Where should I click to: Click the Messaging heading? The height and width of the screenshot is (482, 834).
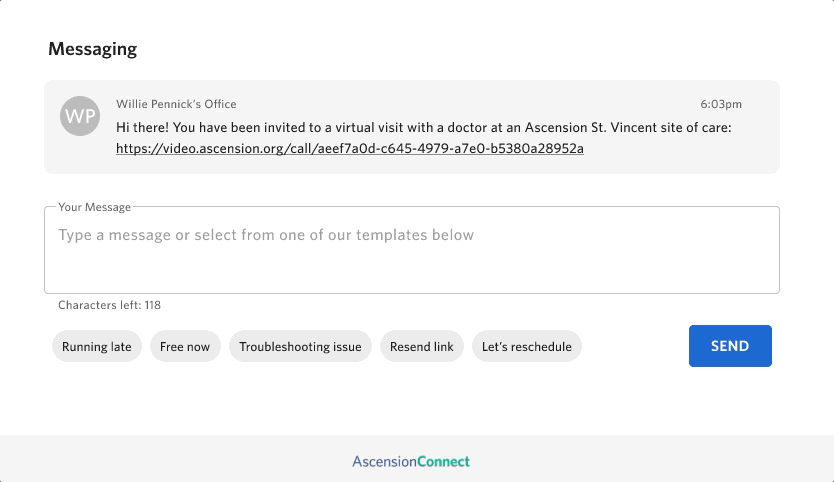pos(93,49)
